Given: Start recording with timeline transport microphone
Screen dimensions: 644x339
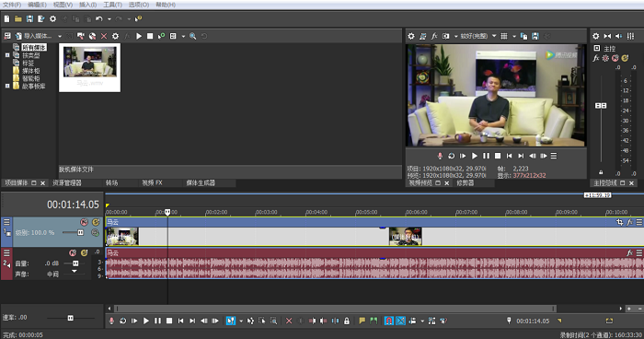Looking at the screenshot, I should [x=111, y=321].
